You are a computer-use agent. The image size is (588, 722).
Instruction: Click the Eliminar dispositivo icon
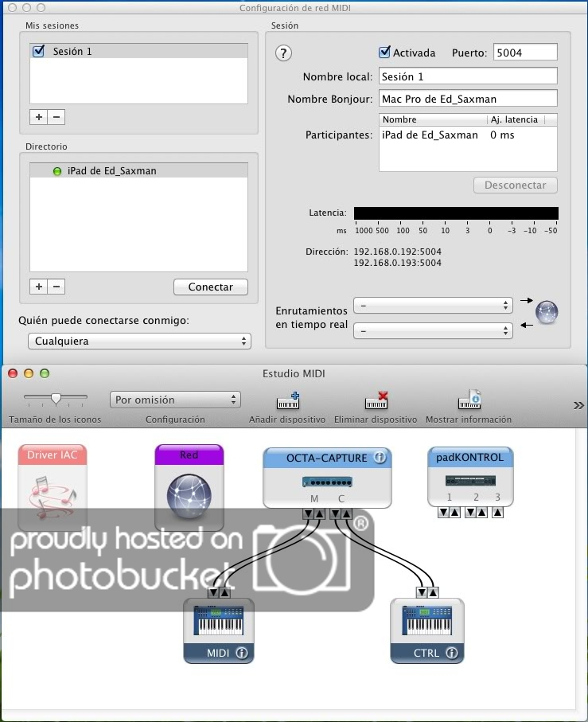coord(376,400)
